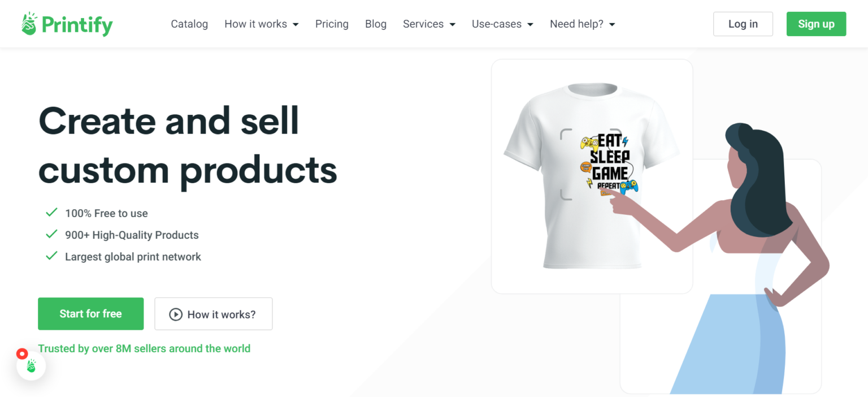
Task: Open the Services dropdown menu
Action: tap(429, 24)
